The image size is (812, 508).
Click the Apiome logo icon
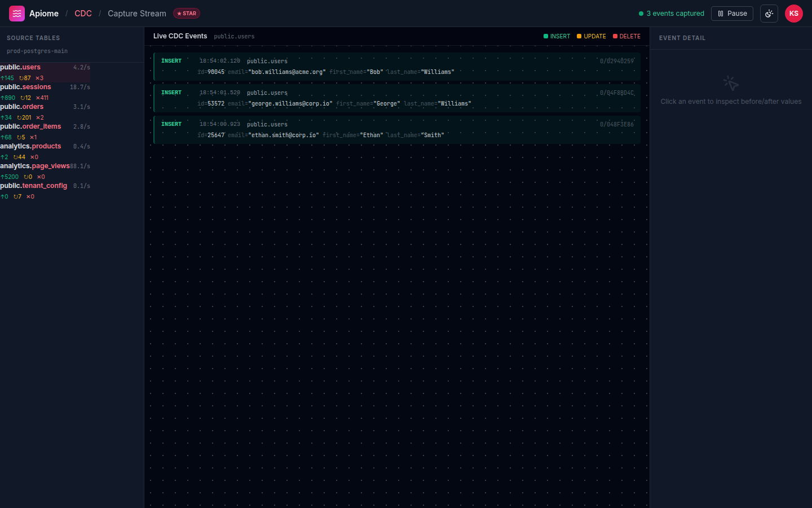tap(17, 14)
